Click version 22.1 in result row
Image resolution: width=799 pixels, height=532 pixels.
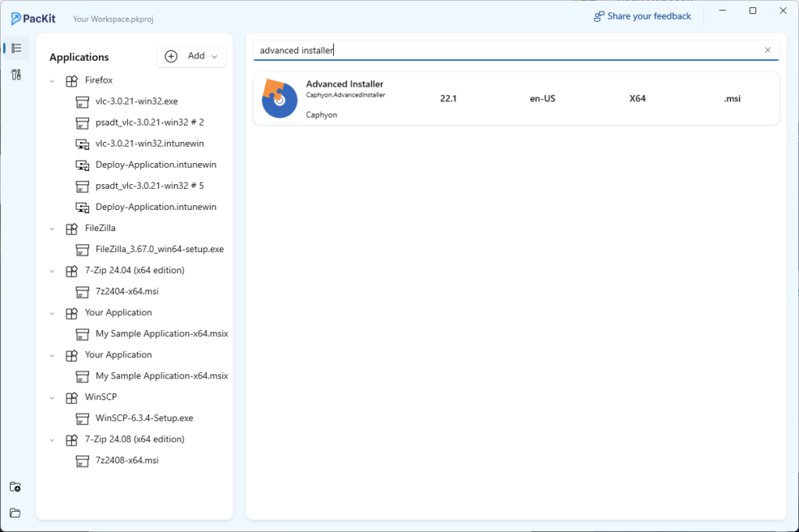(449, 99)
